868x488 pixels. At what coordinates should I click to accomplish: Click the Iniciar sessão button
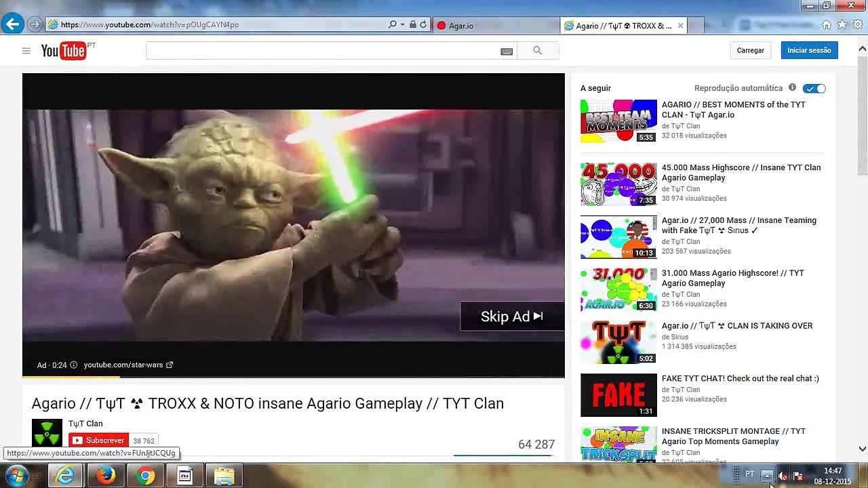(x=809, y=50)
